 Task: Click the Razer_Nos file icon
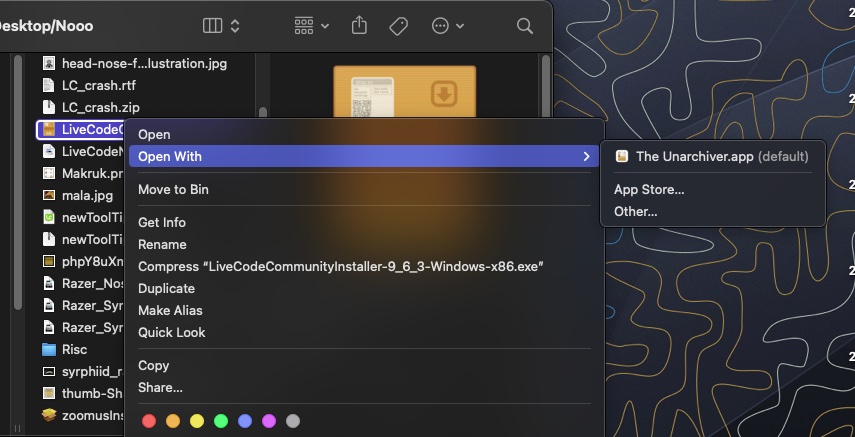click(49, 283)
